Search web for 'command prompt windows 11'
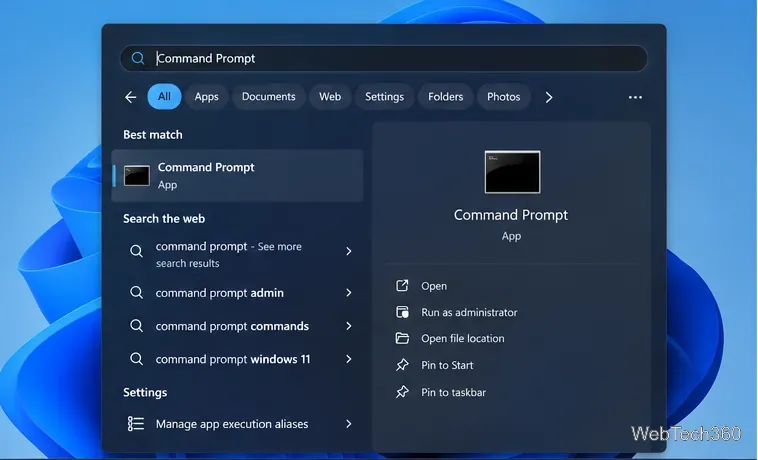This screenshot has width=758, height=460. coord(233,359)
